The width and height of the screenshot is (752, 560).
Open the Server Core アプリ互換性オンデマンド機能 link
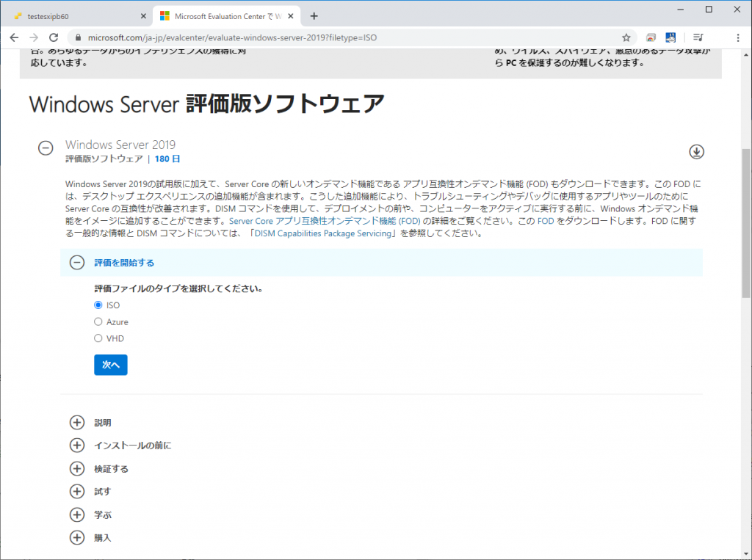[x=325, y=221]
